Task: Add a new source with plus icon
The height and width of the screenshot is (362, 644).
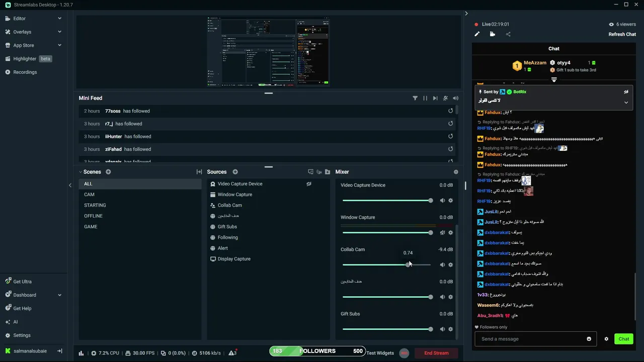Action: point(235,172)
